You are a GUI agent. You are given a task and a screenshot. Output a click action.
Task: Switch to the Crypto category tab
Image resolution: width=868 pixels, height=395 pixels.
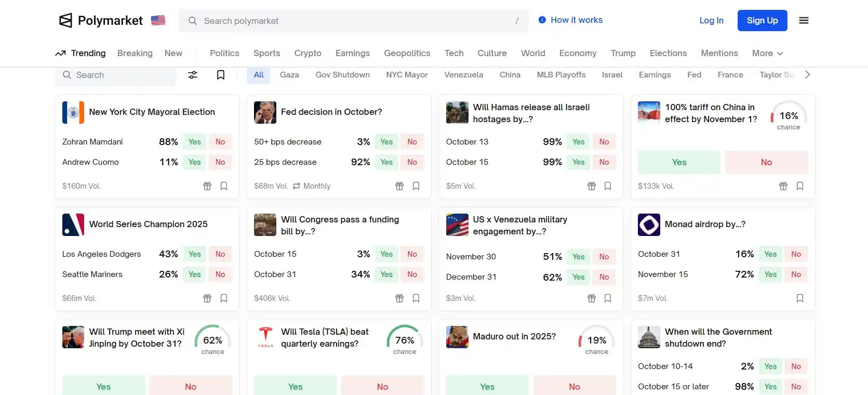[x=308, y=53]
